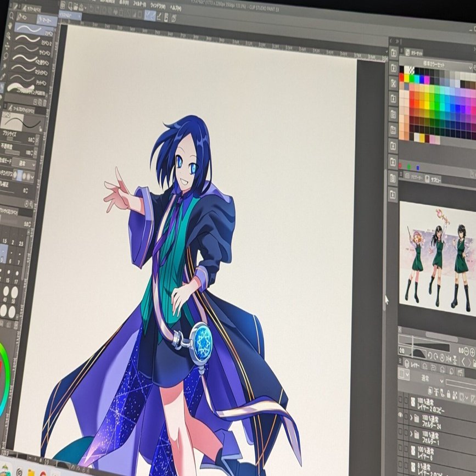
Task: Select the magnifier zoom tool in toolbox
Action: tap(12, 16)
